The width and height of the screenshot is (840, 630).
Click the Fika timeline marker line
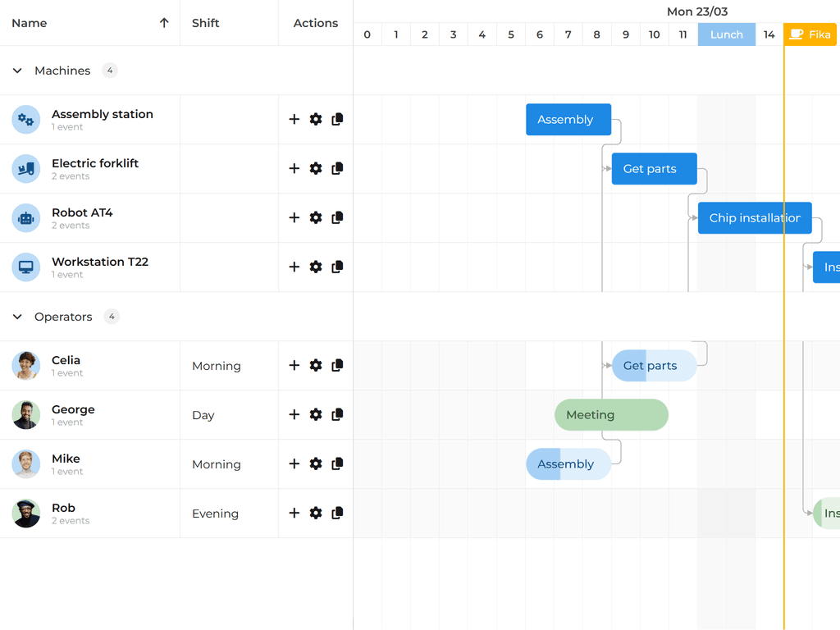coord(785,328)
